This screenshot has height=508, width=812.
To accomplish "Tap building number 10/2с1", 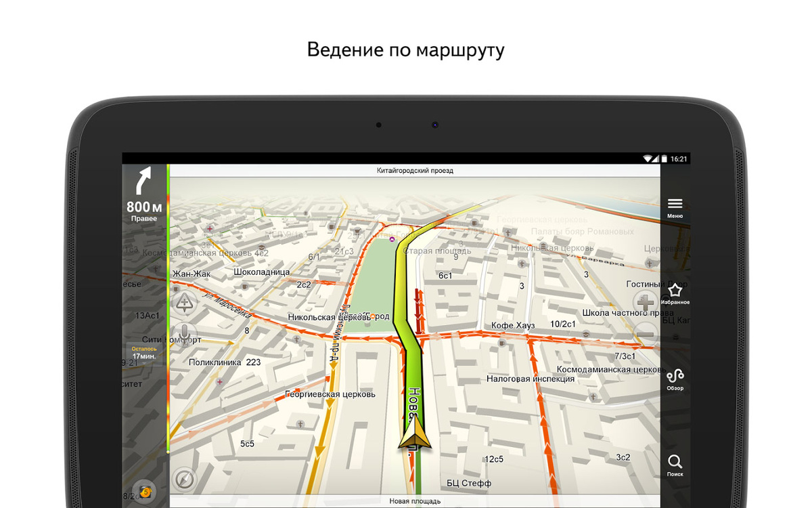I will pos(562,324).
